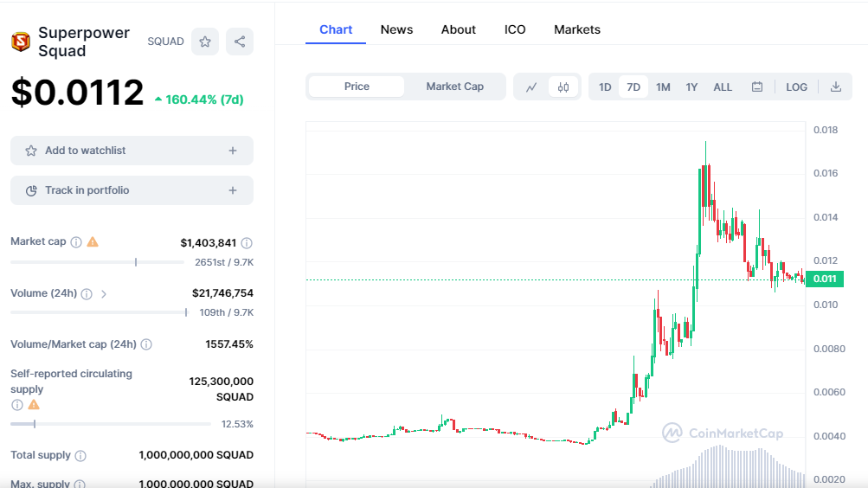
Task: Click the market cap warning triangle
Action: 93,241
